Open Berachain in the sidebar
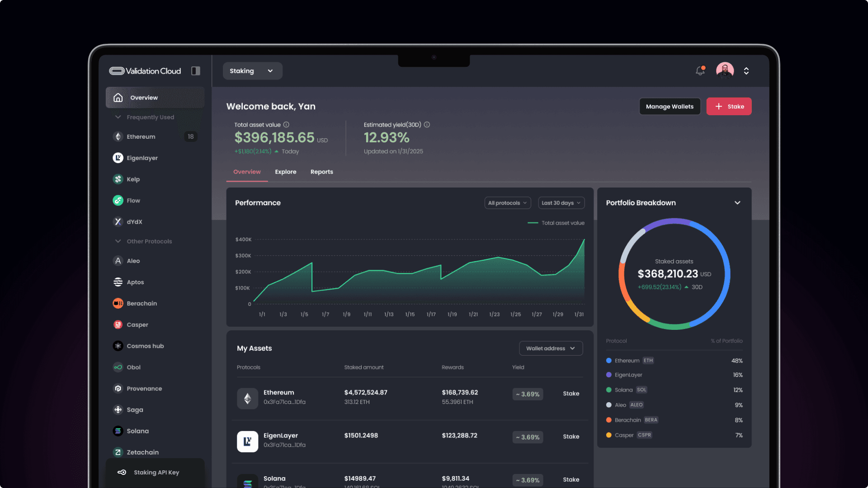This screenshot has width=868, height=488. tap(142, 303)
